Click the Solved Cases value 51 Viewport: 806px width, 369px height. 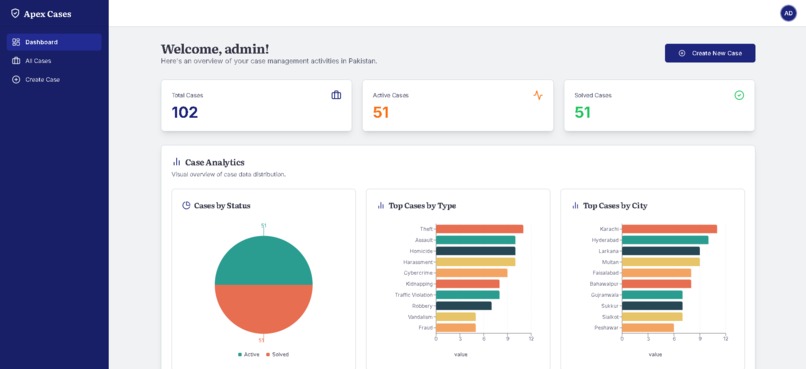[x=582, y=112]
